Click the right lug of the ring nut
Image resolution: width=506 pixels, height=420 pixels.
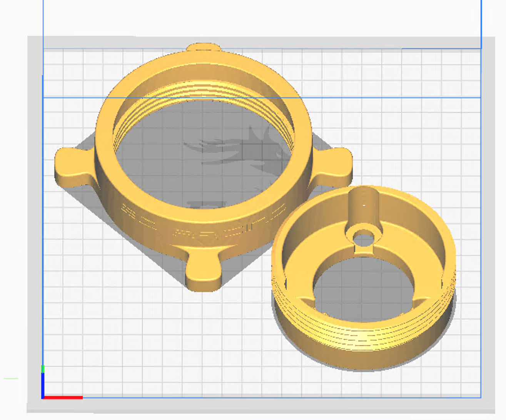tap(335, 167)
